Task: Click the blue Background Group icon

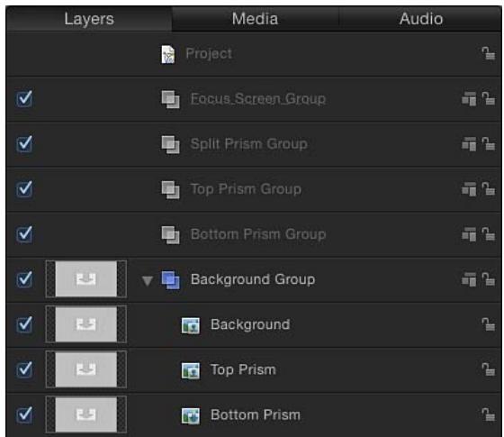Action: [x=170, y=280]
